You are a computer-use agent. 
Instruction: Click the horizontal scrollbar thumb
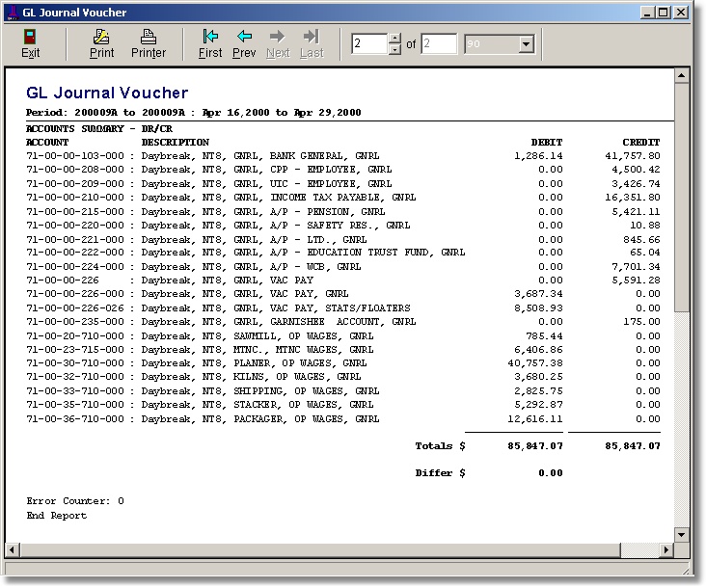point(319,549)
